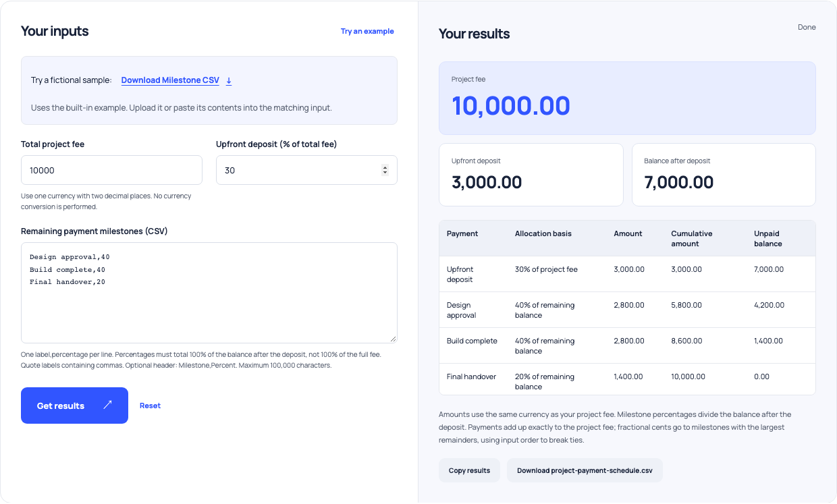This screenshot has width=837, height=504.
Task: Copy results with the Copy results button
Action: click(469, 470)
